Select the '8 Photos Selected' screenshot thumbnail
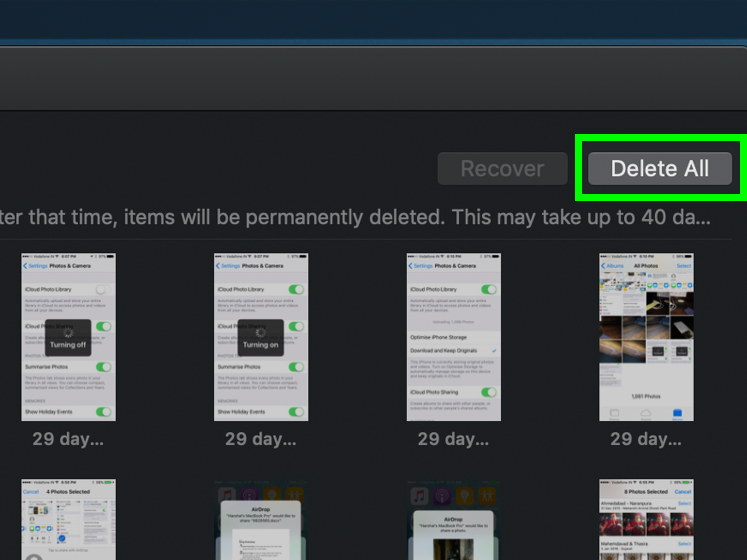 tap(646, 519)
